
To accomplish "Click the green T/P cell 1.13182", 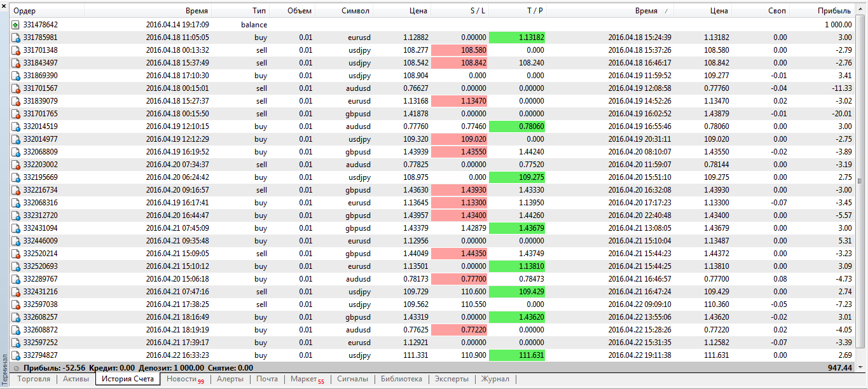I will [x=517, y=38].
